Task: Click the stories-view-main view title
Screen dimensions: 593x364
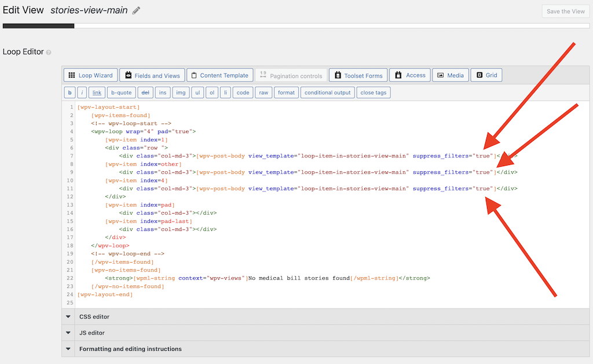Action: 89,10
